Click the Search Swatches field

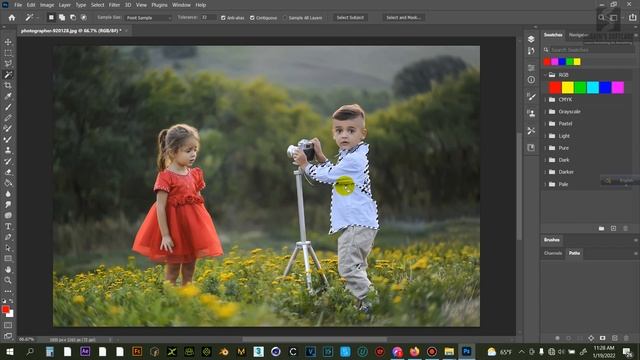click(592, 50)
